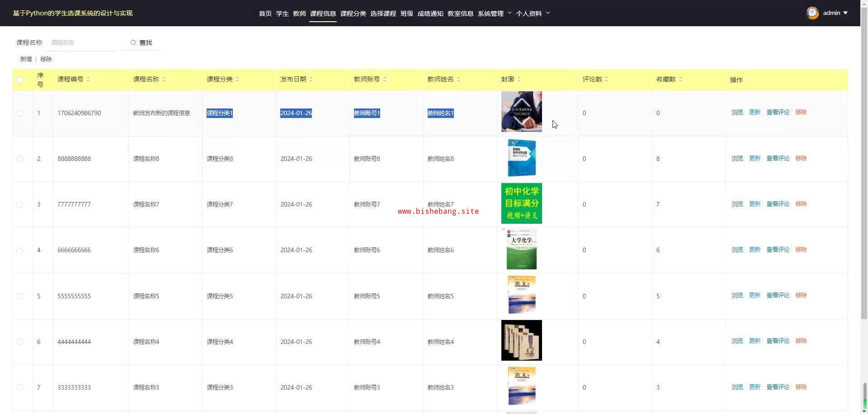Open the cover thumbnail for course 1706240986790

(522, 112)
